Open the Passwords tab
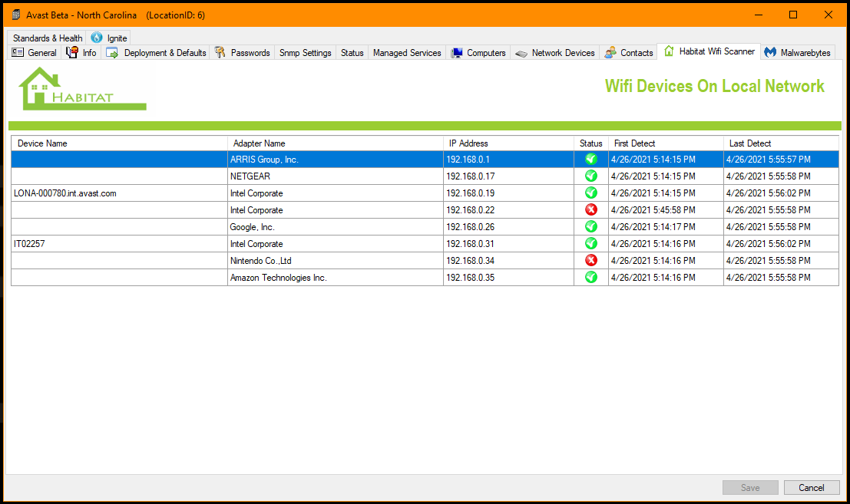This screenshot has width=850, height=504. [x=243, y=52]
